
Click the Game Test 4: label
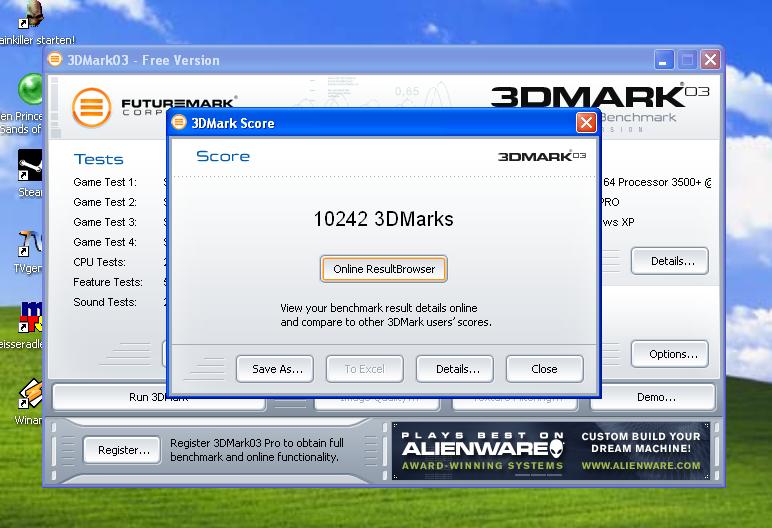(x=105, y=242)
